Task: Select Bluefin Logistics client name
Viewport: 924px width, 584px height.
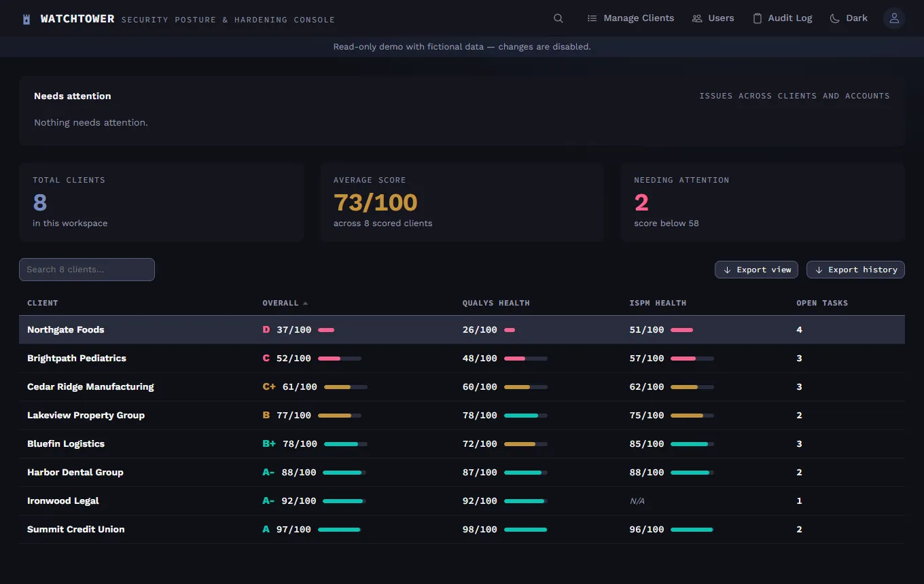Action: [66, 444]
